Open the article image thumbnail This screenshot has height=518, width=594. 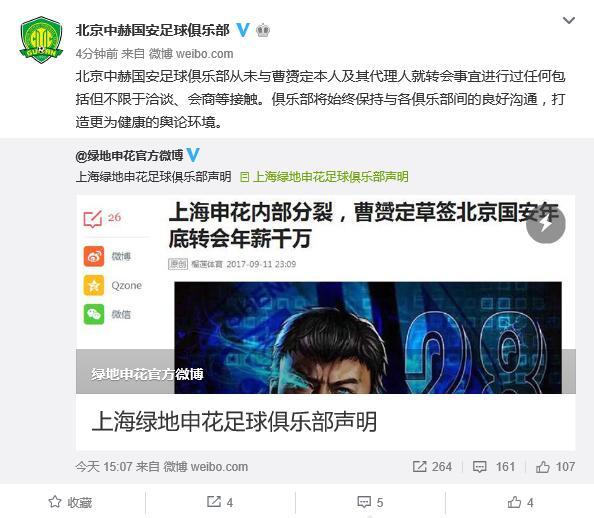click(368, 338)
